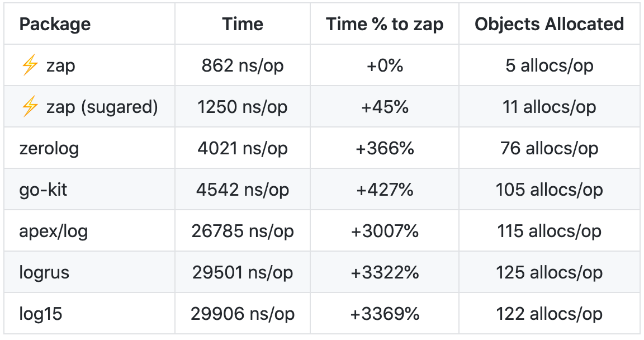644x340 pixels.
Task: Select the logrus package cell
Action: coord(45,272)
